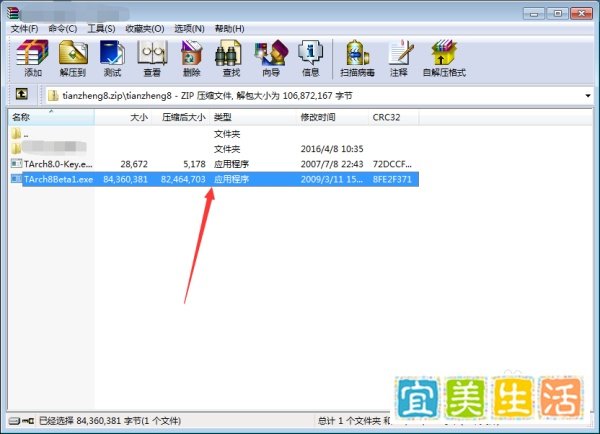Click the 查找 (Find) binoculars icon

(x=228, y=53)
